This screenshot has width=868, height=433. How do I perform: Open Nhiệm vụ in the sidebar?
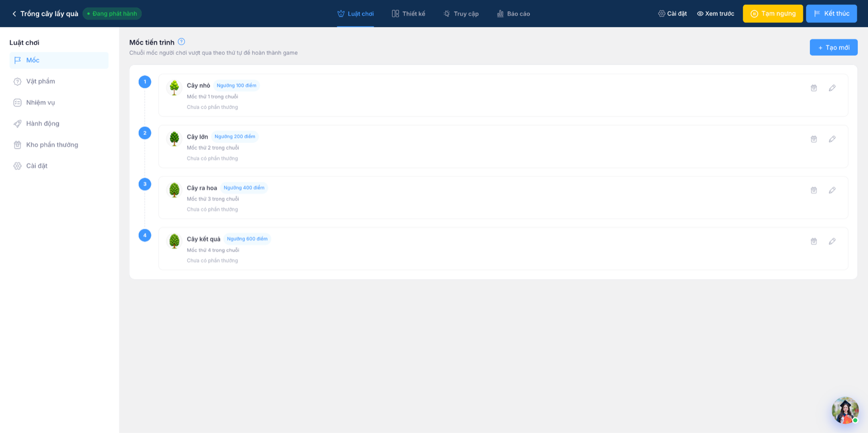click(59, 102)
